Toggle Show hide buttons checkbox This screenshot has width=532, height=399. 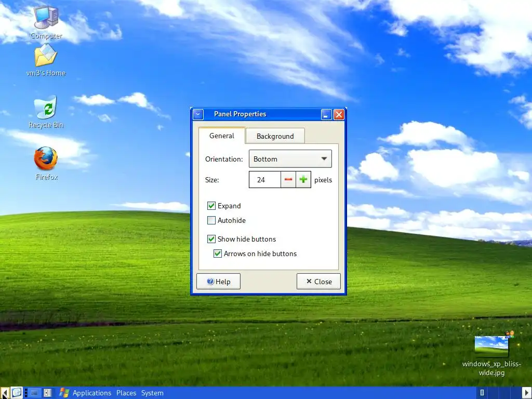pyautogui.click(x=211, y=239)
